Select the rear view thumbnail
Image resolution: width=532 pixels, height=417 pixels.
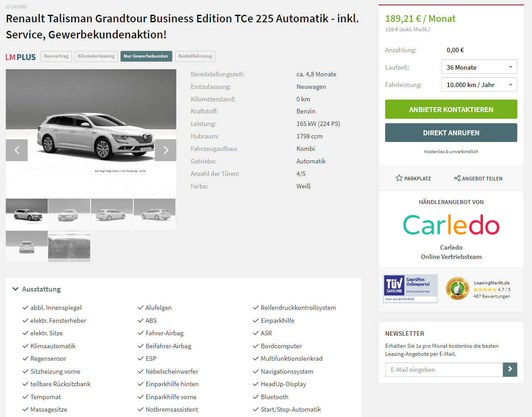[x=26, y=246]
